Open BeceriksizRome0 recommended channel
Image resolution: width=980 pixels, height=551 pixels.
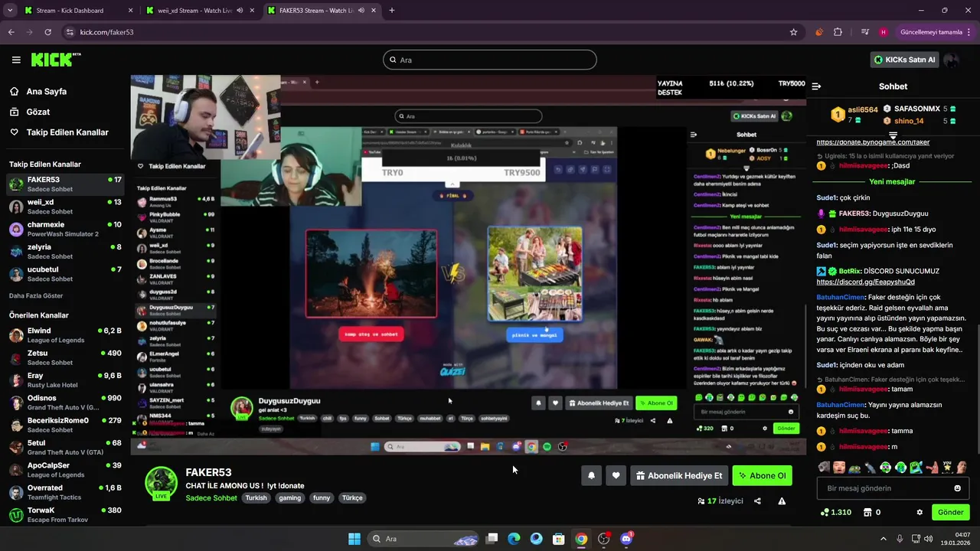click(x=64, y=425)
